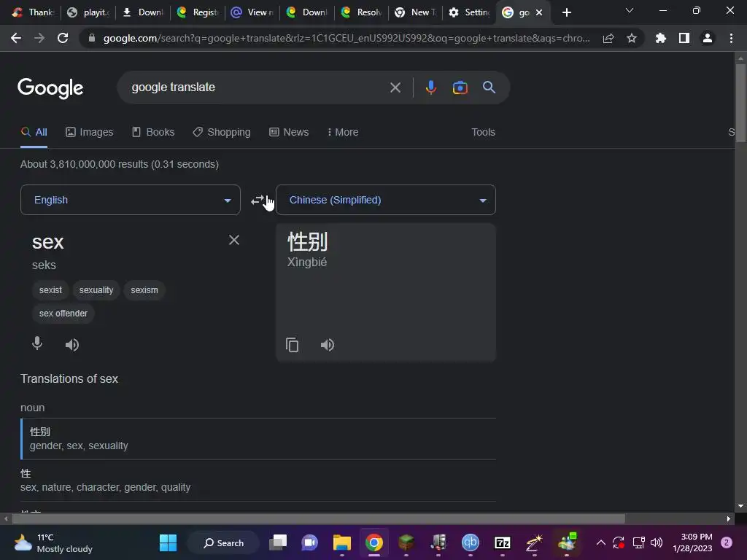This screenshot has width=747, height=560.
Task: Close the active Google tab
Action: (539, 12)
